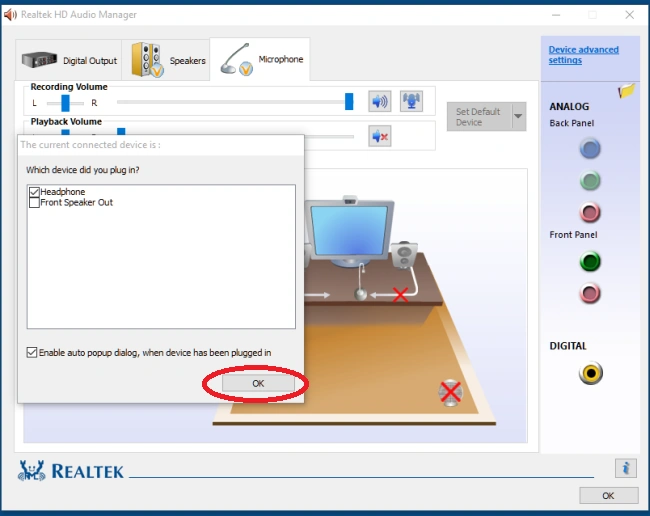Image resolution: width=650 pixels, height=516 pixels.
Task: Click the recording volume mute speaker icon
Action: coord(379,102)
